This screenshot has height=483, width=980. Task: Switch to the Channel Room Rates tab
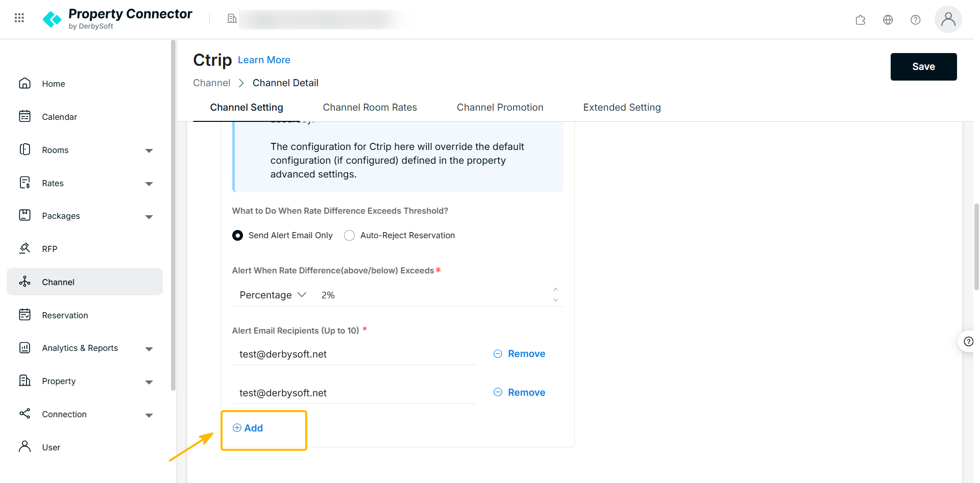coord(370,107)
